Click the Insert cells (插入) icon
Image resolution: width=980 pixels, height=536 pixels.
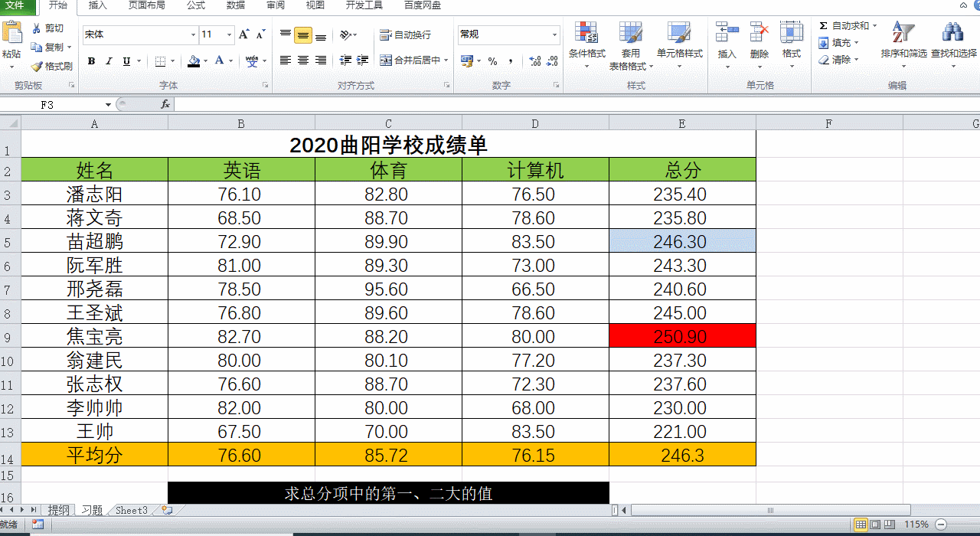727,32
